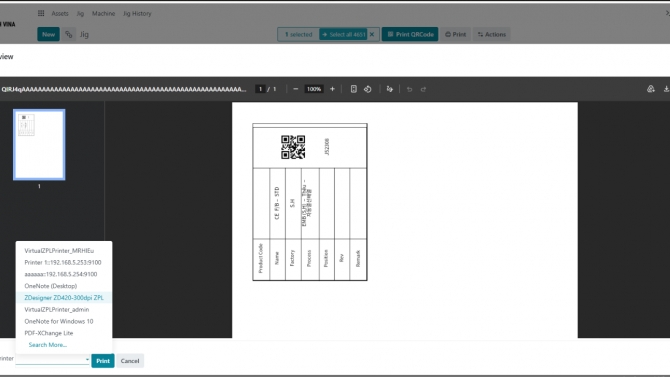Open the Actions dropdown

491,34
